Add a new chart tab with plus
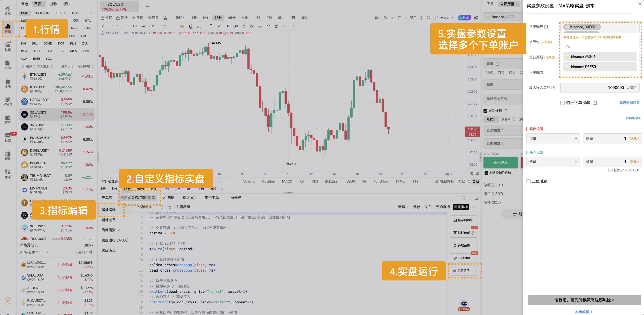Image resolution: width=644 pixels, height=315 pixels. 147,6
